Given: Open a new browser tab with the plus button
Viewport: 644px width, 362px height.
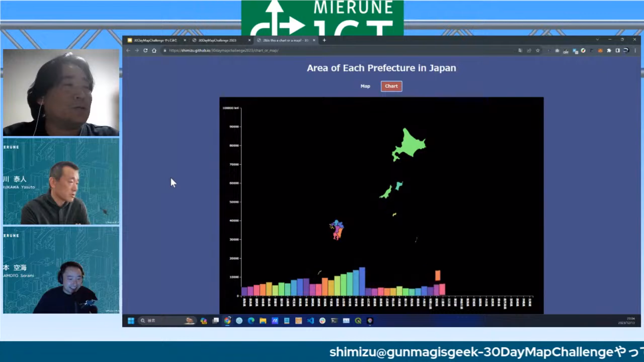Looking at the screenshot, I should [x=324, y=40].
